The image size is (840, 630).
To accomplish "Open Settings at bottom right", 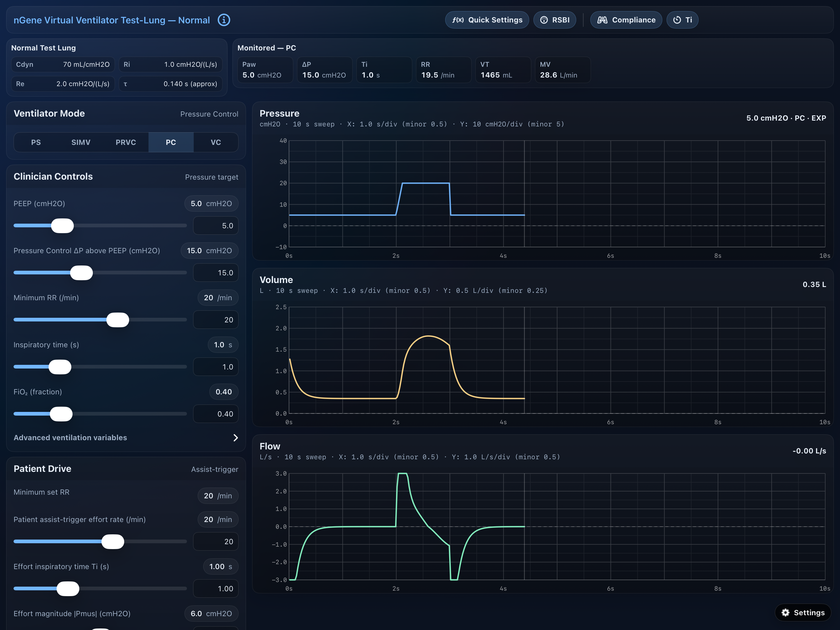I will click(803, 612).
